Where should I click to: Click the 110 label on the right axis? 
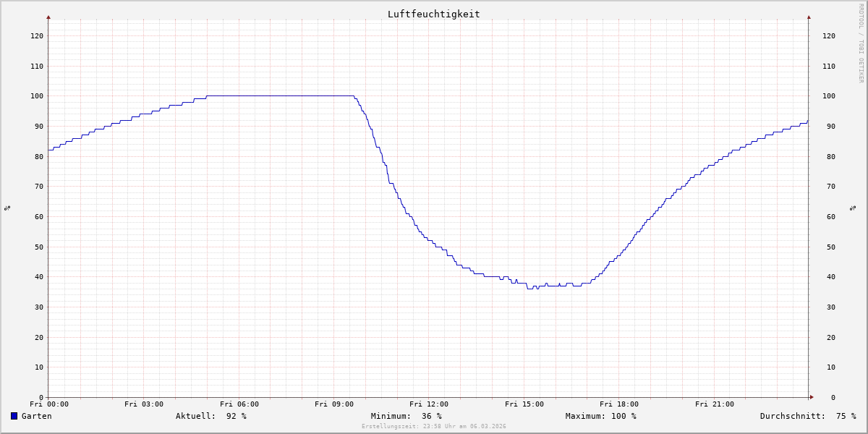tap(829, 66)
